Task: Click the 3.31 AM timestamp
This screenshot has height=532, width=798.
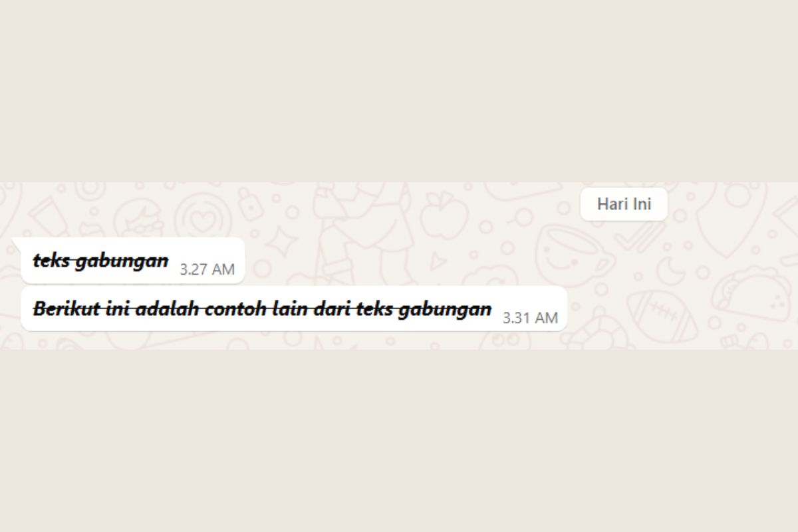Action: (x=530, y=318)
